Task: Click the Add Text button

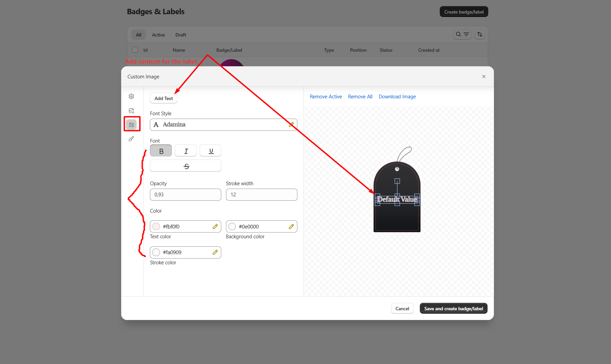Action: click(163, 98)
